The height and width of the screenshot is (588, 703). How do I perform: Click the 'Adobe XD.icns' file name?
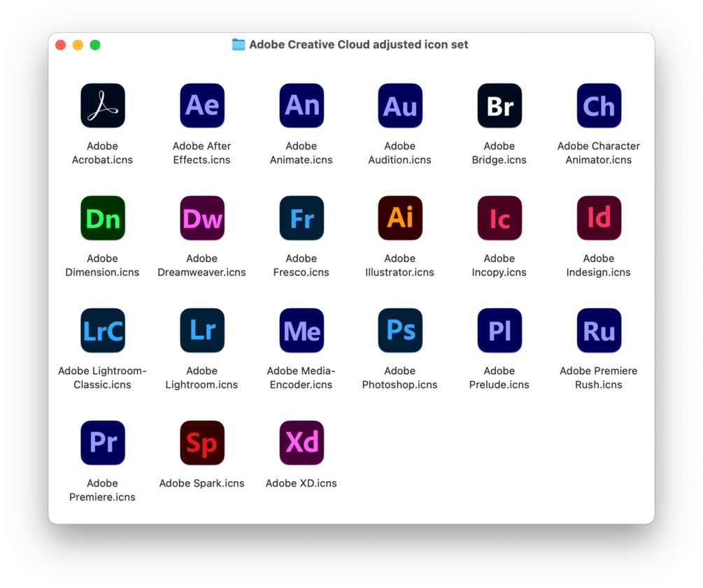[301, 483]
